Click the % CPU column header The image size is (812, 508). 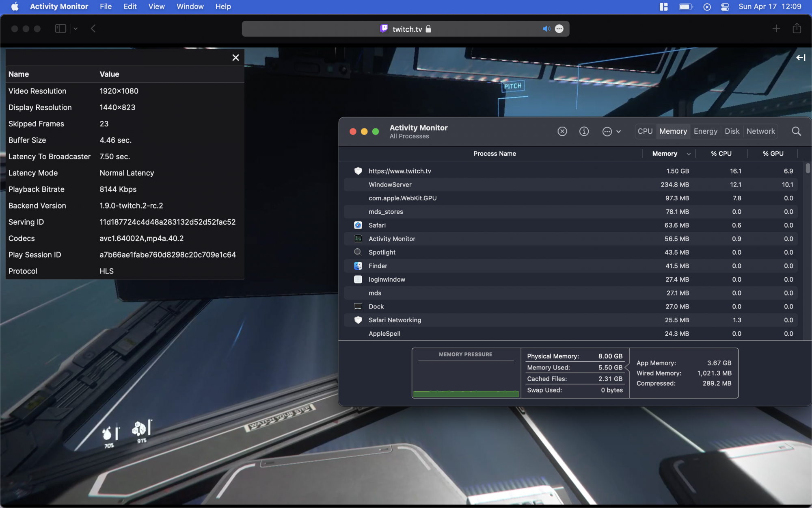click(x=720, y=153)
